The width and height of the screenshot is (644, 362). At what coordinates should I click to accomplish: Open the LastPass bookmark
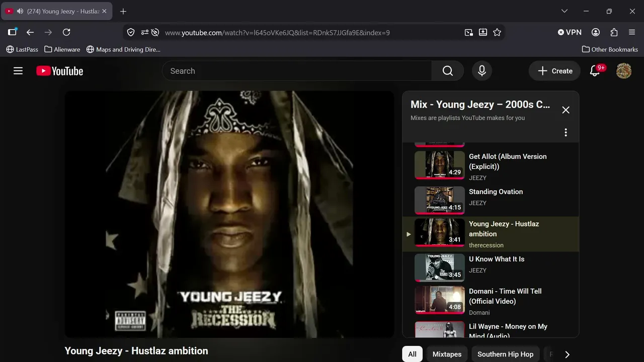(x=22, y=49)
